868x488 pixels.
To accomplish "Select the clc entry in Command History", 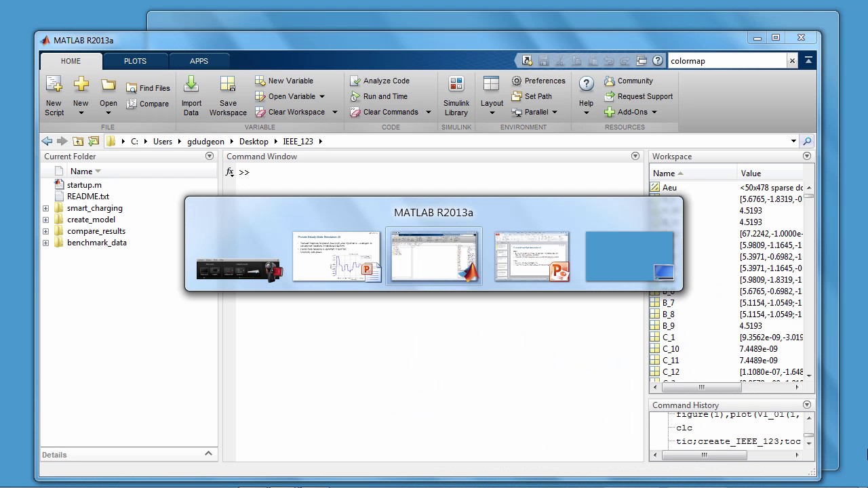I will [684, 428].
